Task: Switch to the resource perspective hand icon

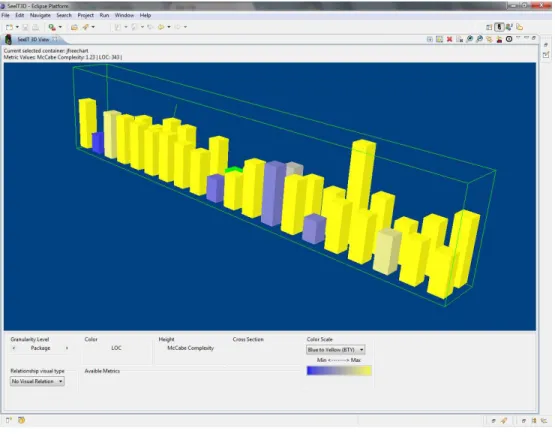Action: click(520, 27)
